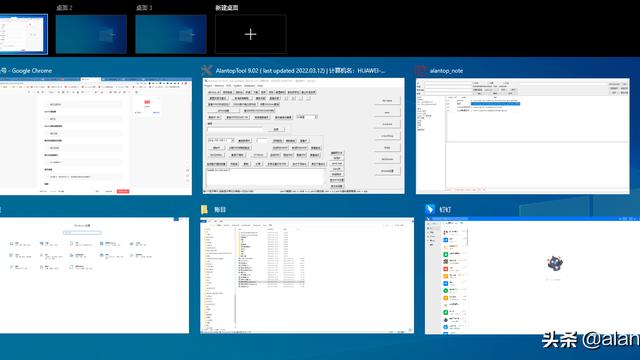Open the File Explorer folder window preview
640x360 pixels.
click(307, 276)
